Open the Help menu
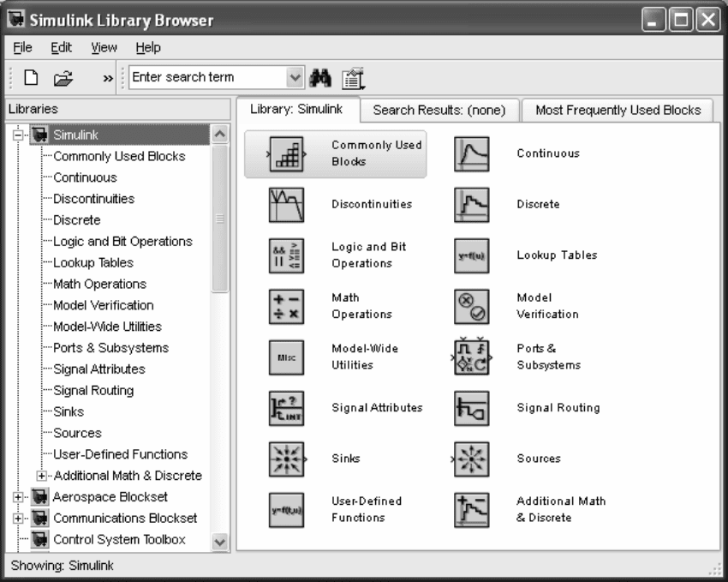728x582 pixels. coord(148,47)
